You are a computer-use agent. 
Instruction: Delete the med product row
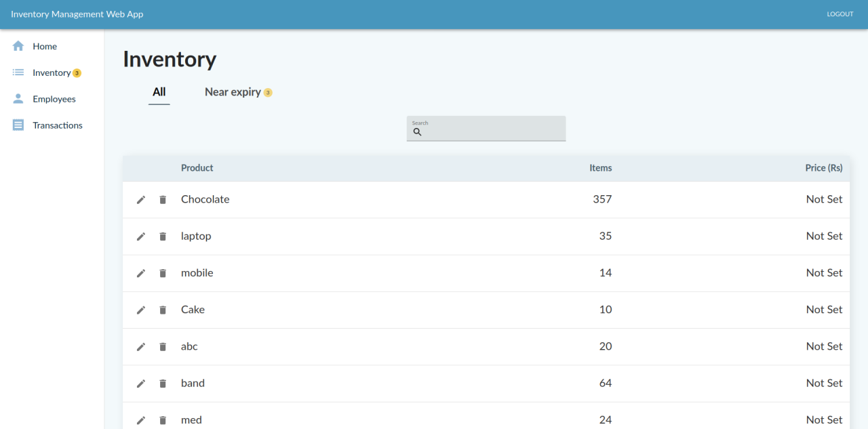point(162,420)
